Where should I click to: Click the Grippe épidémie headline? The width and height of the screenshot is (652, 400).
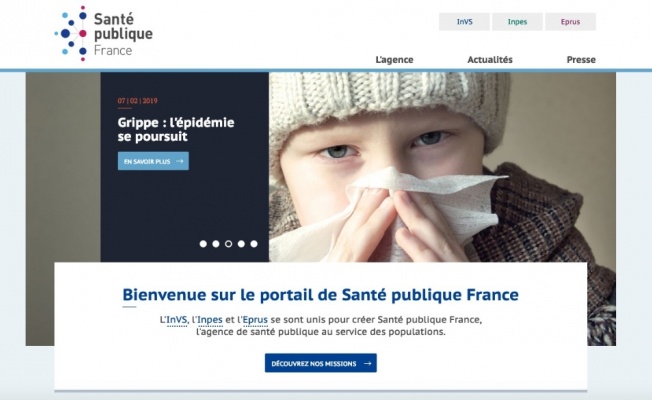(176, 129)
